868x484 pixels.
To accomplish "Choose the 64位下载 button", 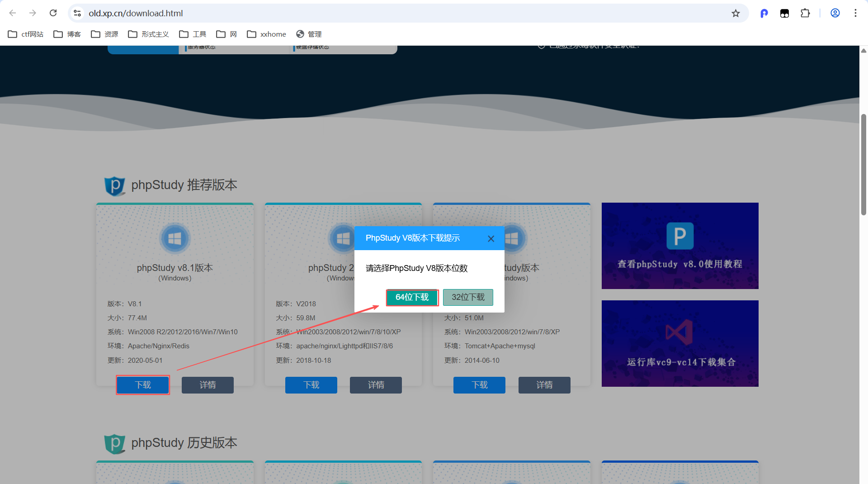I will tap(412, 297).
